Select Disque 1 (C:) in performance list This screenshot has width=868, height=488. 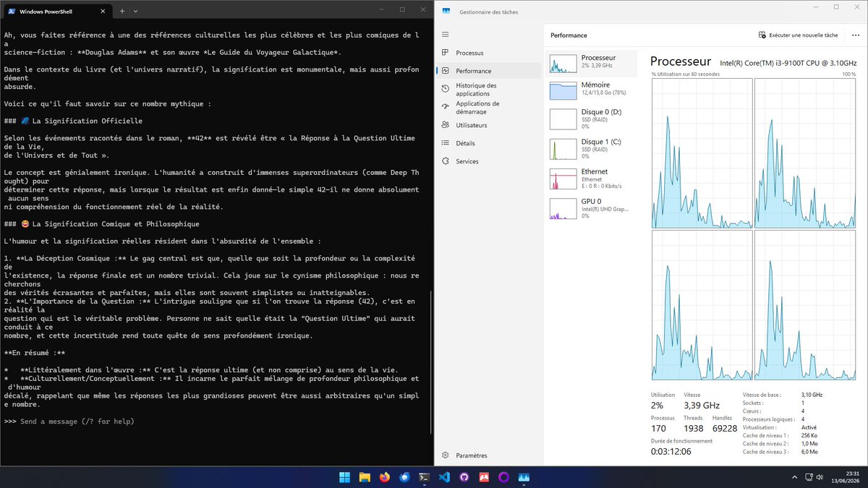(x=592, y=149)
